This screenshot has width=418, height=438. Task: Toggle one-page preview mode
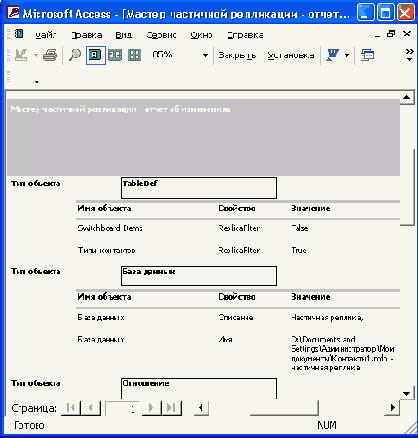(95, 55)
